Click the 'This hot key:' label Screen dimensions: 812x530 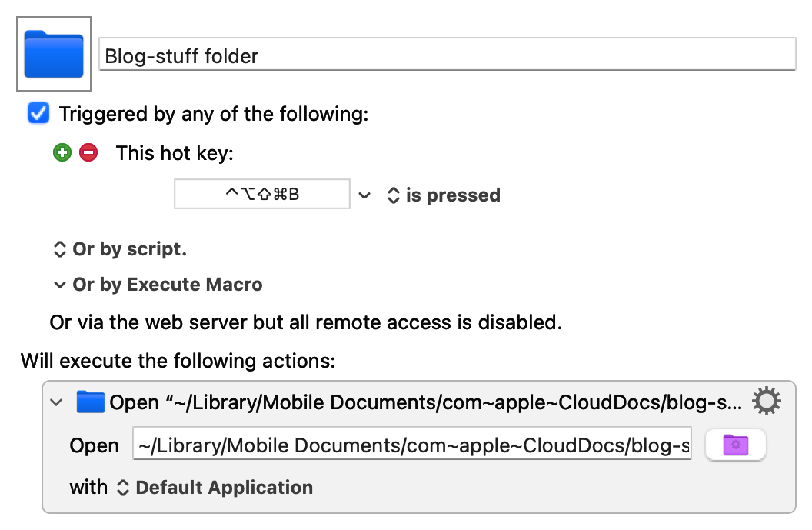pyautogui.click(x=174, y=152)
